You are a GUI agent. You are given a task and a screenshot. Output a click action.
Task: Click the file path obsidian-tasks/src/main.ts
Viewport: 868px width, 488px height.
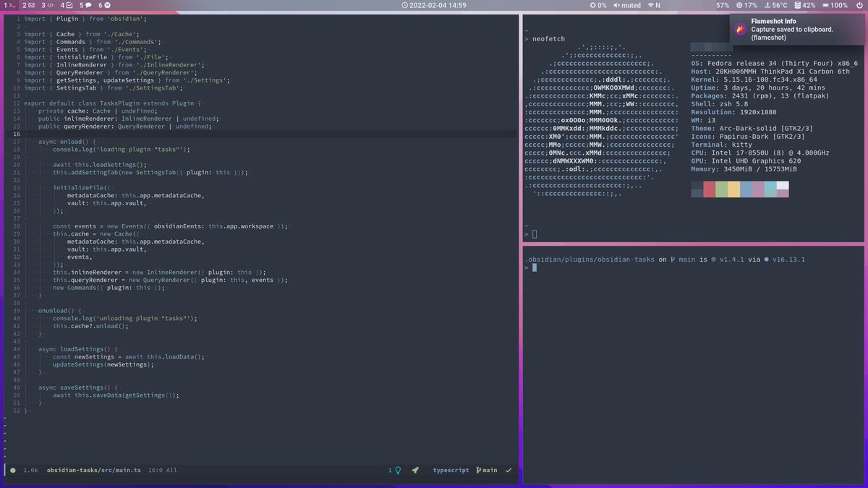click(94, 470)
